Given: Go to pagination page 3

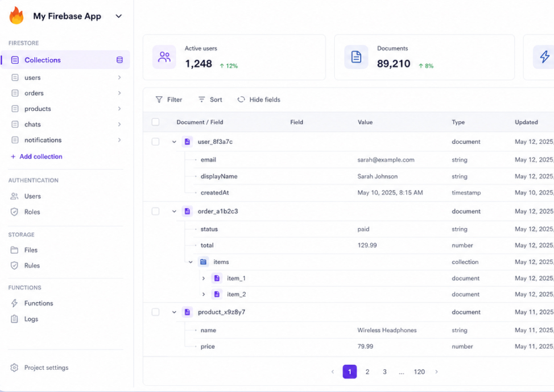Looking at the screenshot, I should click(385, 372).
